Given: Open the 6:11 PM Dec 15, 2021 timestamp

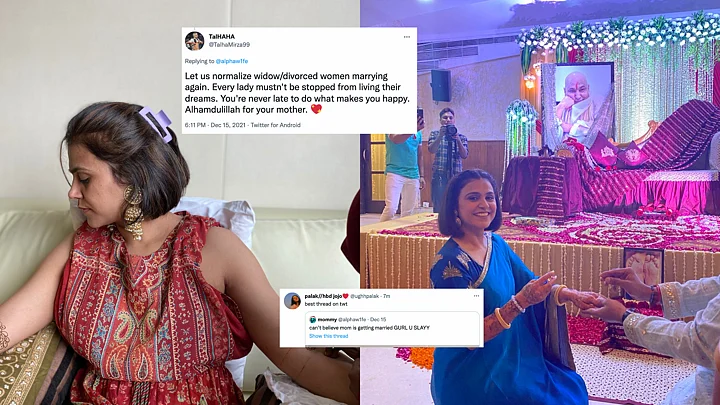Looking at the screenshot, I should pyautogui.click(x=215, y=125).
